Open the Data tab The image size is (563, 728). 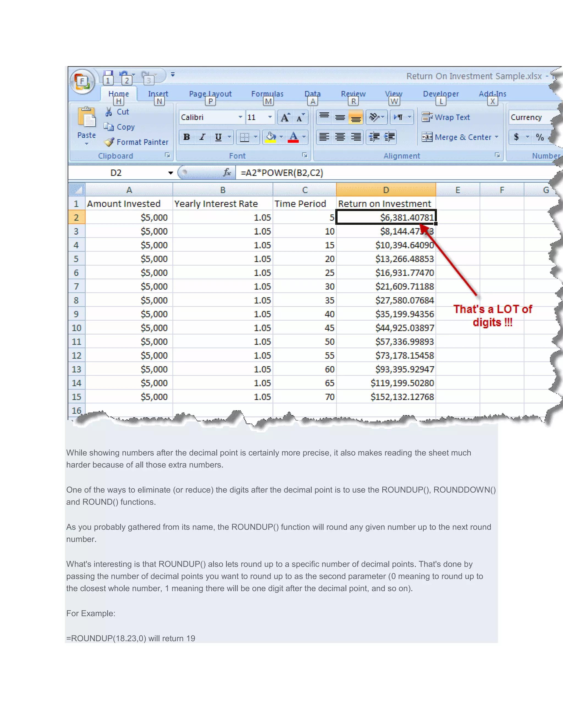pyautogui.click(x=313, y=94)
